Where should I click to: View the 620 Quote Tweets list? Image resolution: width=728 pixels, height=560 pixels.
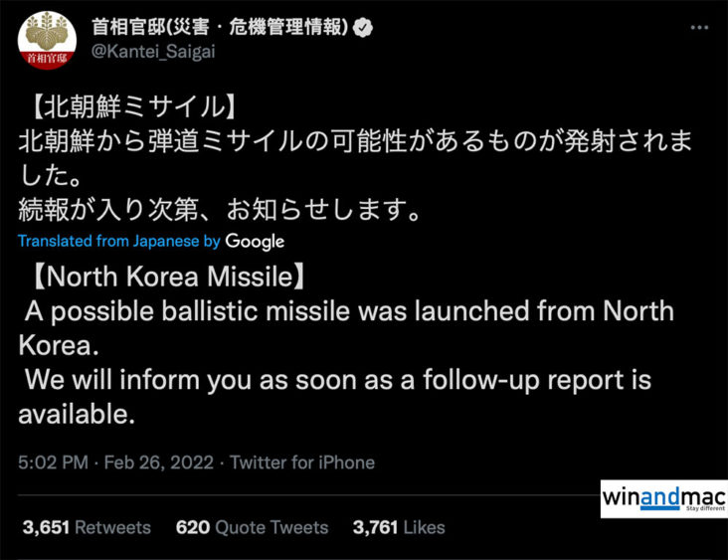252,527
